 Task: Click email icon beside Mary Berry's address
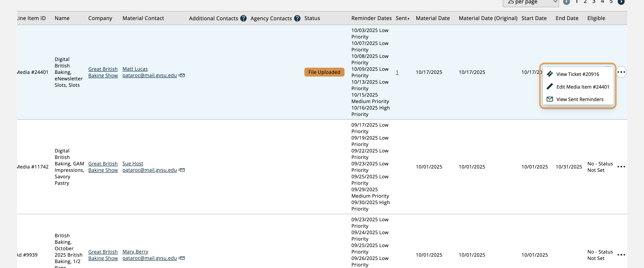pyautogui.click(x=182, y=258)
